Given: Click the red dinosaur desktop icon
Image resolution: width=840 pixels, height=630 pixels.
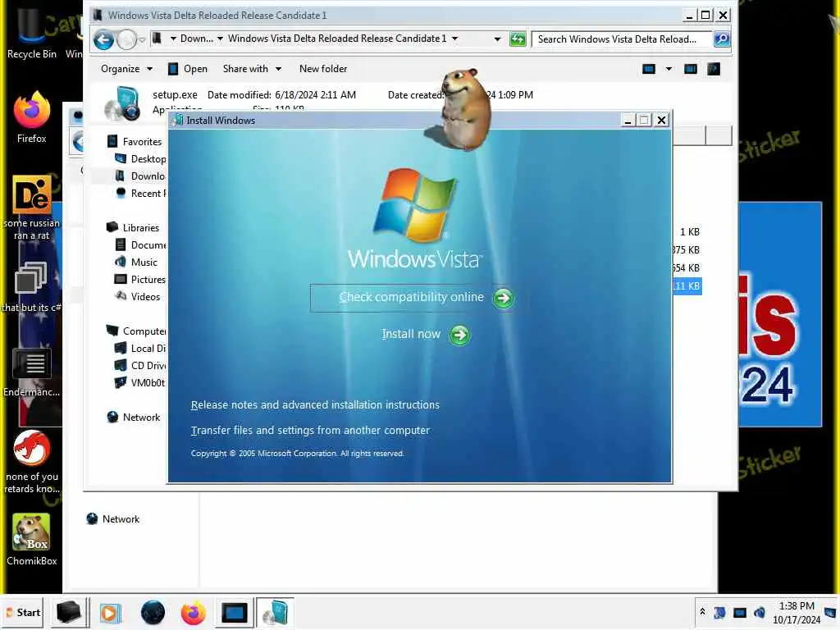Looking at the screenshot, I should pyautogui.click(x=32, y=462).
